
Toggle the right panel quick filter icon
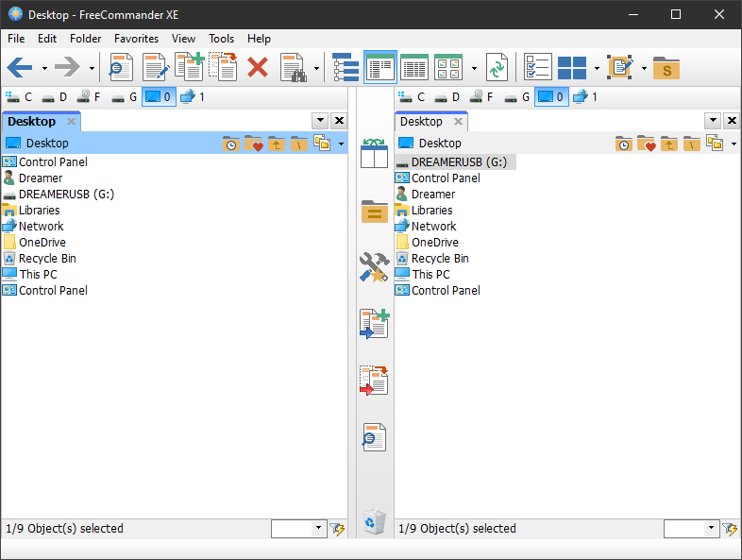click(x=730, y=529)
